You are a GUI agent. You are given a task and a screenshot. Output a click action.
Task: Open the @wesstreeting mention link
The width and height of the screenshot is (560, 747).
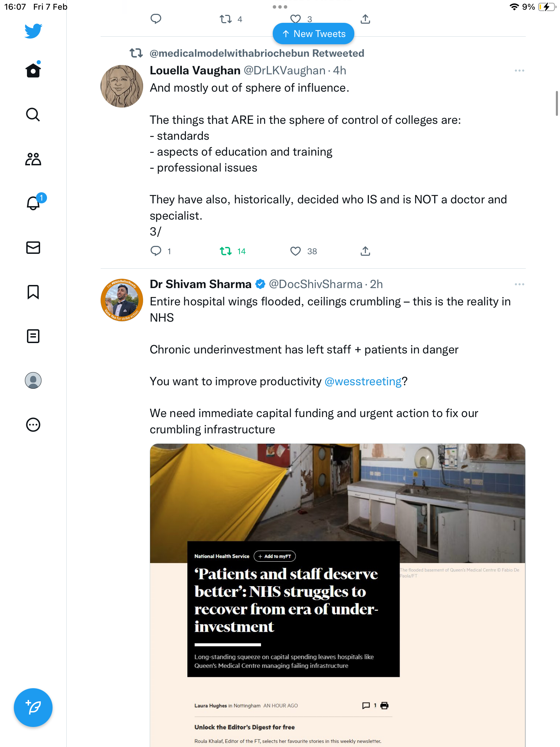coord(363,381)
